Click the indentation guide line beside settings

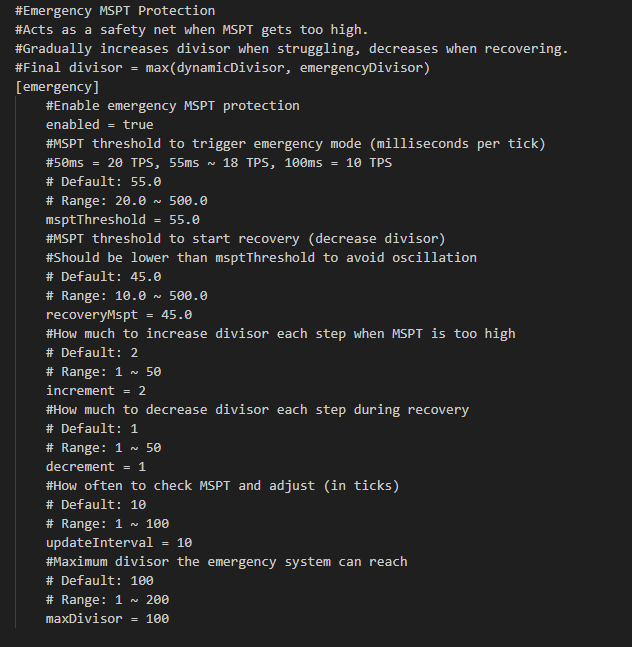coord(16,362)
